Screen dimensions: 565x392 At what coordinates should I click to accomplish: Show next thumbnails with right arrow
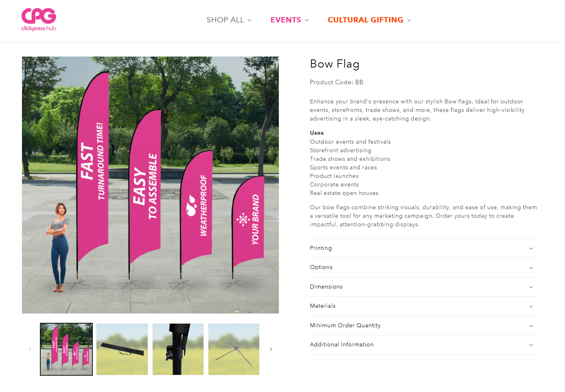271,349
